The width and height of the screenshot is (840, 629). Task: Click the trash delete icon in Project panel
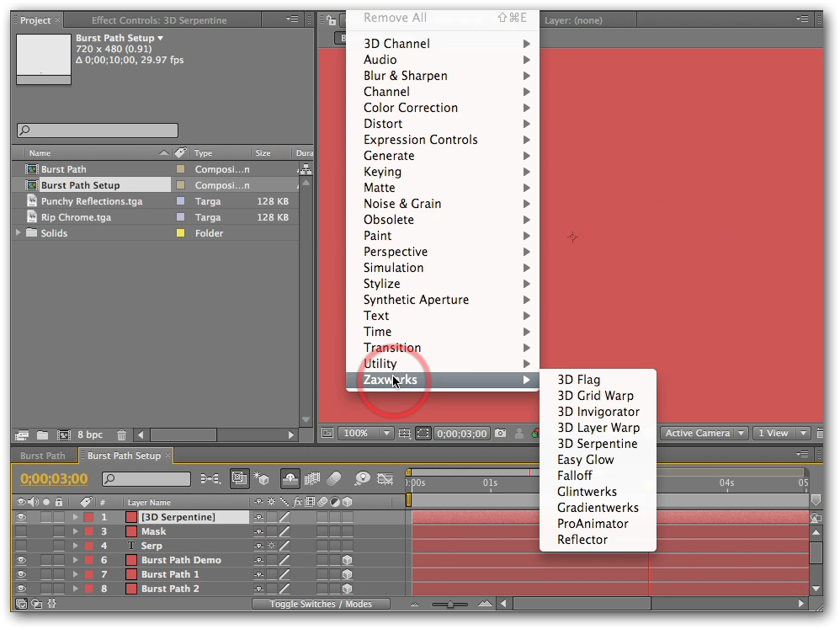pyautogui.click(x=121, y=434)
